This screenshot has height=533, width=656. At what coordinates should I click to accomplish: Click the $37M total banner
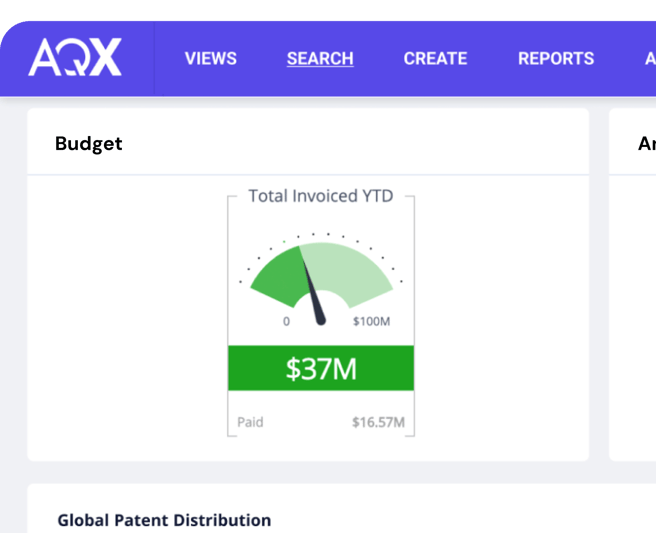pyautogui.click(x=321, y=368)
